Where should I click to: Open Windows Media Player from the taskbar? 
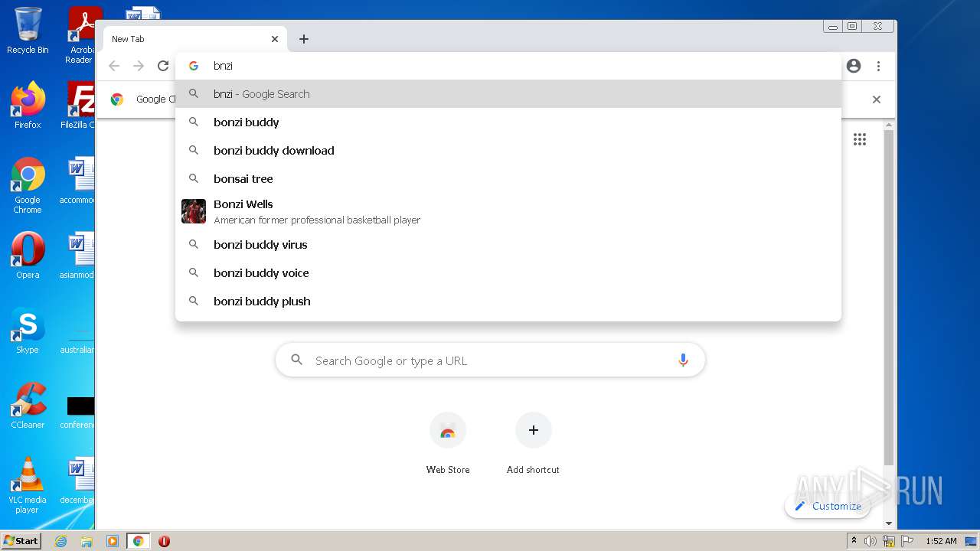coord(113,541)
